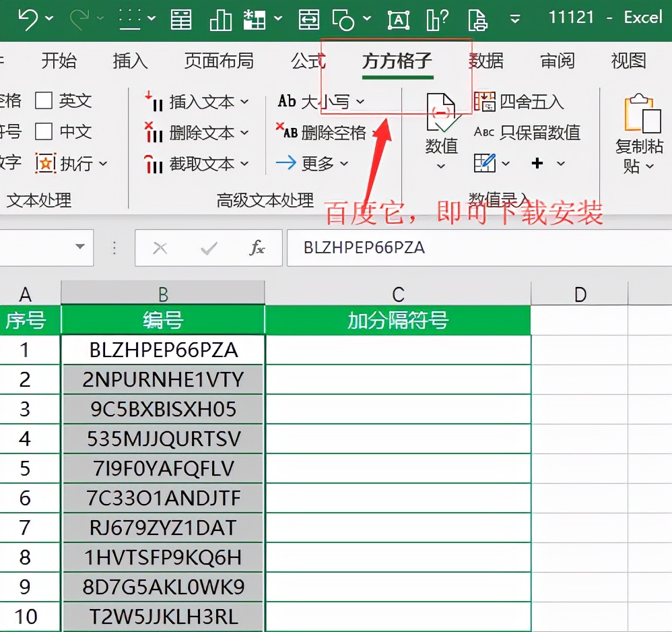Screen dimensions: 672x632
Task: Click the Undo arrow icon
Action: [28, 20]
